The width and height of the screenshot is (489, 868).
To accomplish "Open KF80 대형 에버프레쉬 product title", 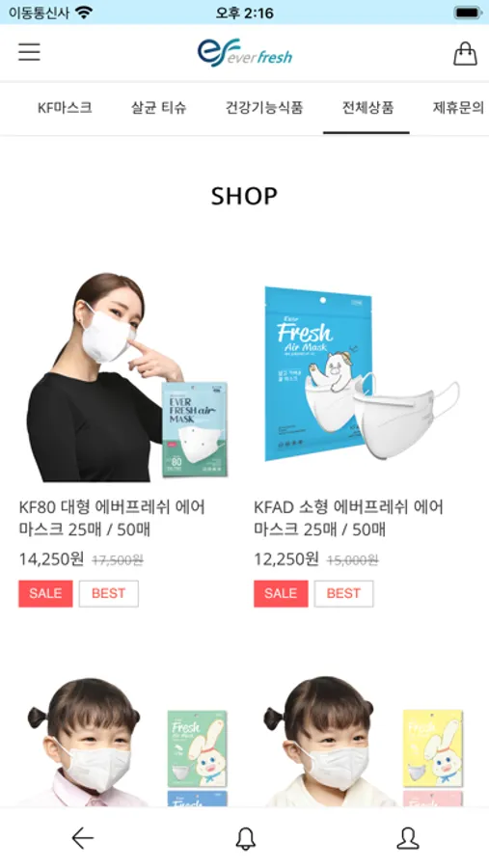I will (x=112, y=518).
